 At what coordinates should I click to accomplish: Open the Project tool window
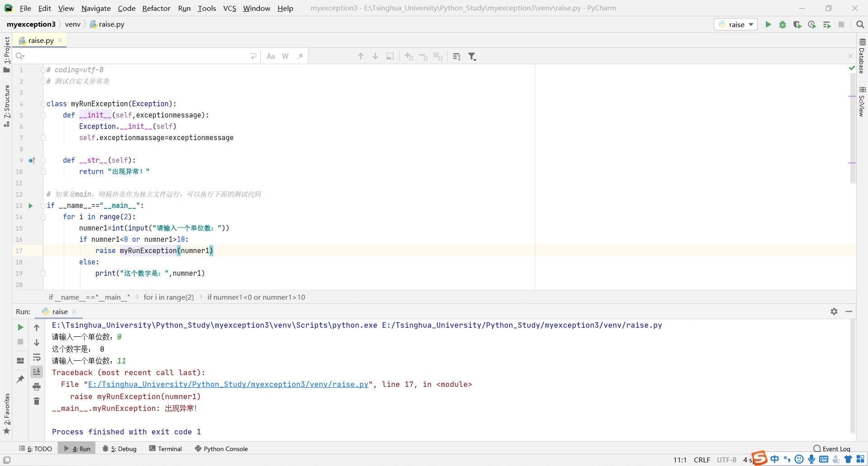coord(6,54)
